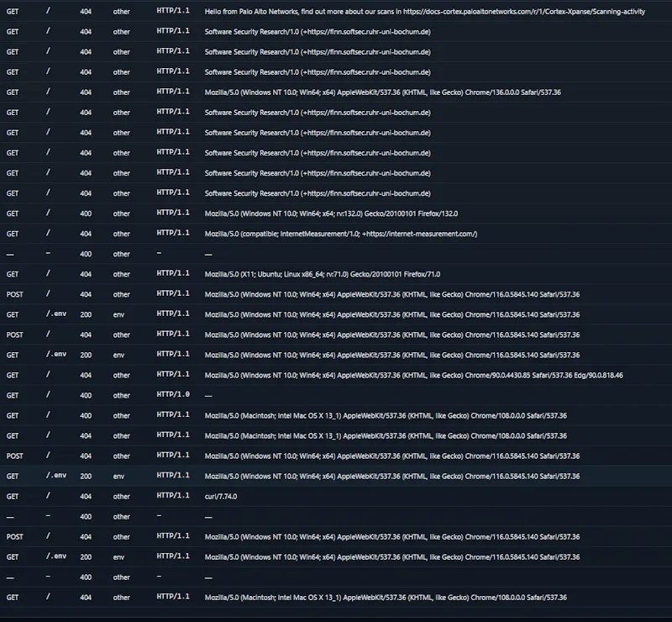Viewport: 672px width, 622px height.
Task: Click the '/' path in the curl/7.74.0 row
Action: point(48,495)
